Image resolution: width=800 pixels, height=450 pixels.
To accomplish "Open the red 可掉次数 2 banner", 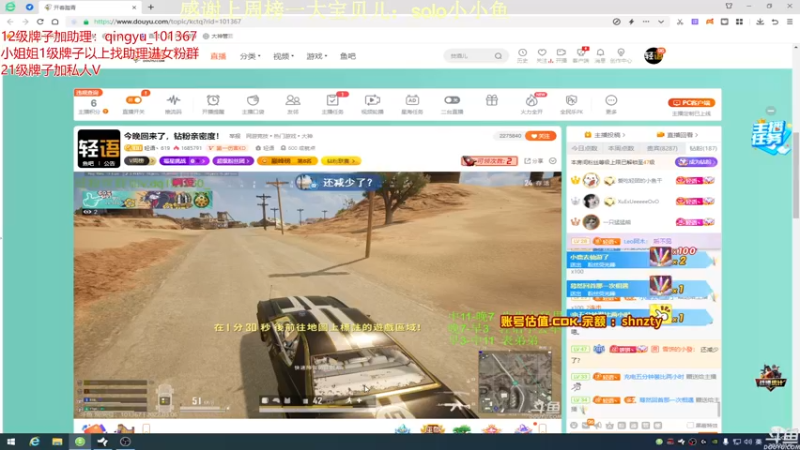I will (489, 161).
